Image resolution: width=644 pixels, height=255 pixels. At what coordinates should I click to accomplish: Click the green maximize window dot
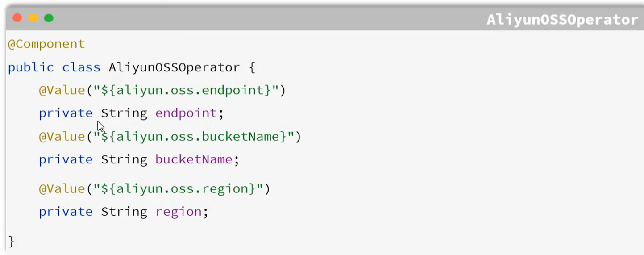[x=49, y=18]
